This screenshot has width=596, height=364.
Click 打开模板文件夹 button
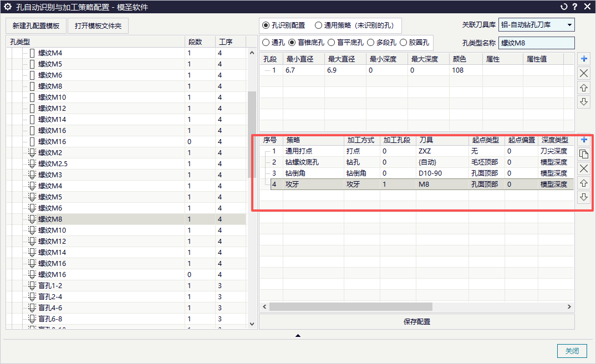(98, 26)
